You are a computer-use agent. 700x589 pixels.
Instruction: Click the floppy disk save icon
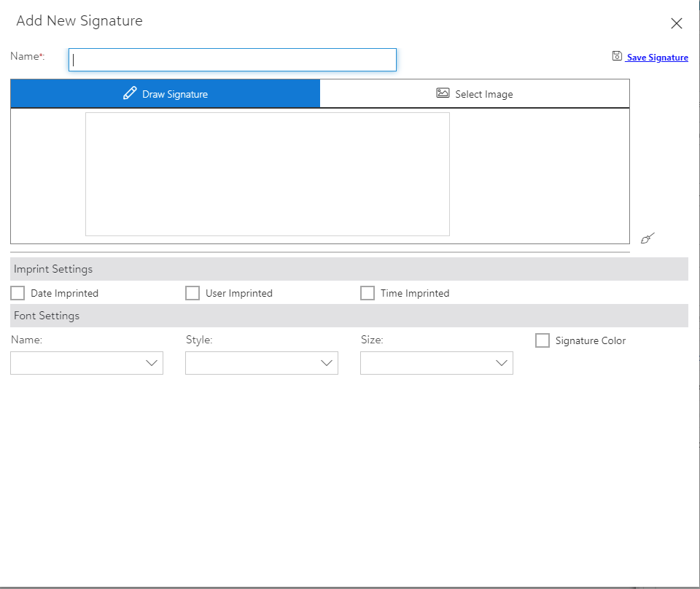[x=617, y=56]
